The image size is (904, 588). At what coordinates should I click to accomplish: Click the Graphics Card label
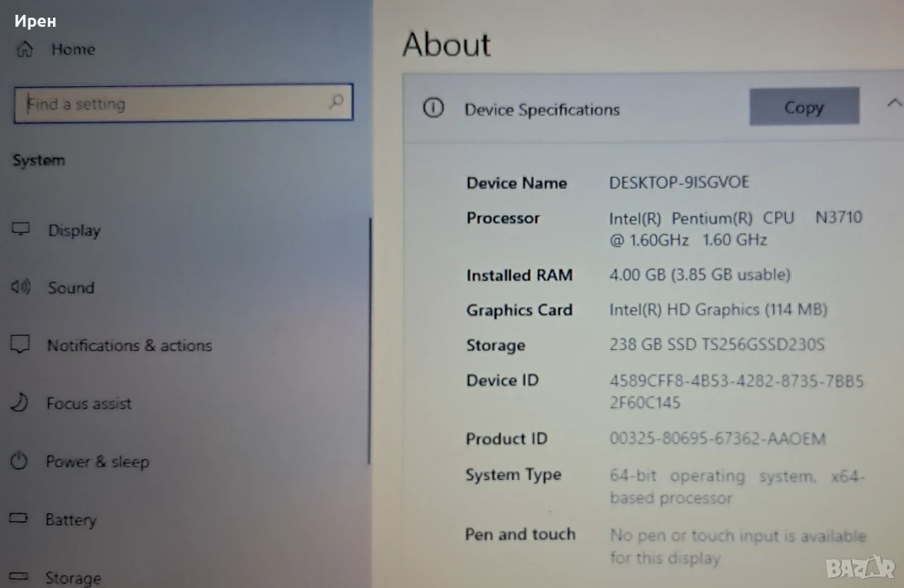[519, 309]
